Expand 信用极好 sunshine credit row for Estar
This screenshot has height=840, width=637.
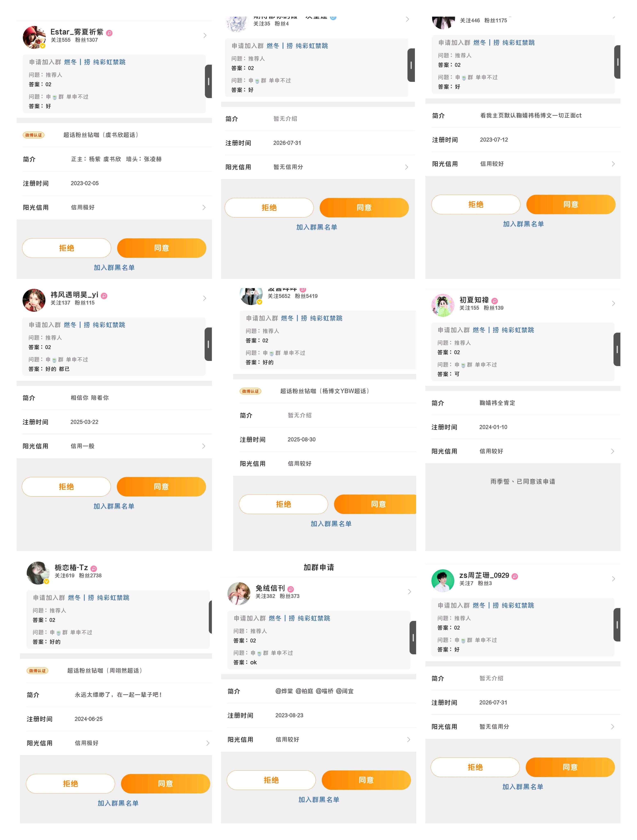pos(114,207)
